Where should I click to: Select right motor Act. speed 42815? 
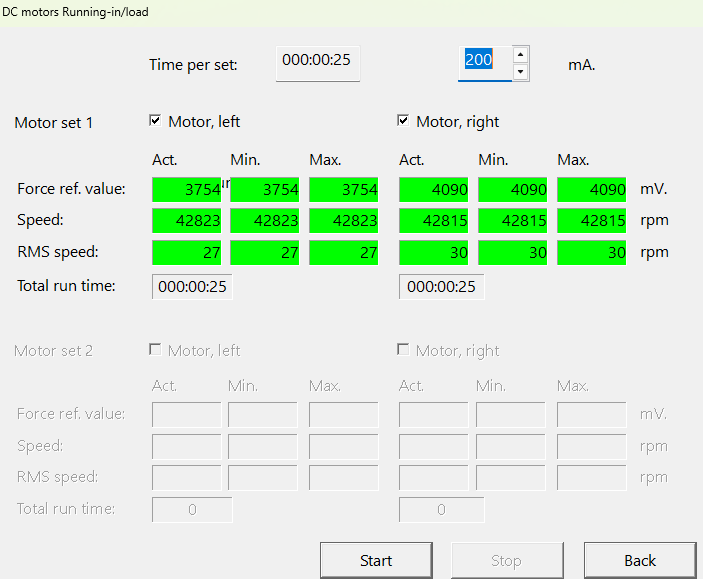(x=434, y=220)
